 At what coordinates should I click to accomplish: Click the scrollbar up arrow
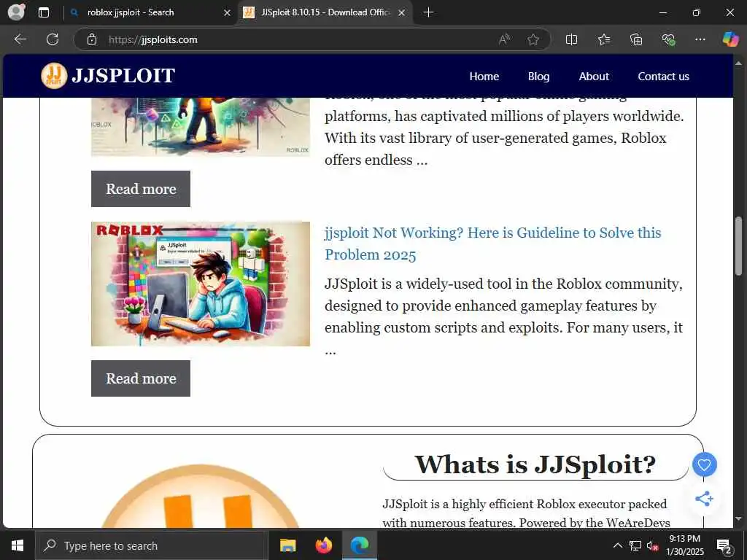738,63
